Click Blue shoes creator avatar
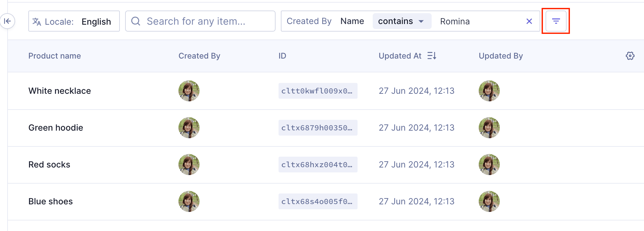 click(x=189, y=201)
